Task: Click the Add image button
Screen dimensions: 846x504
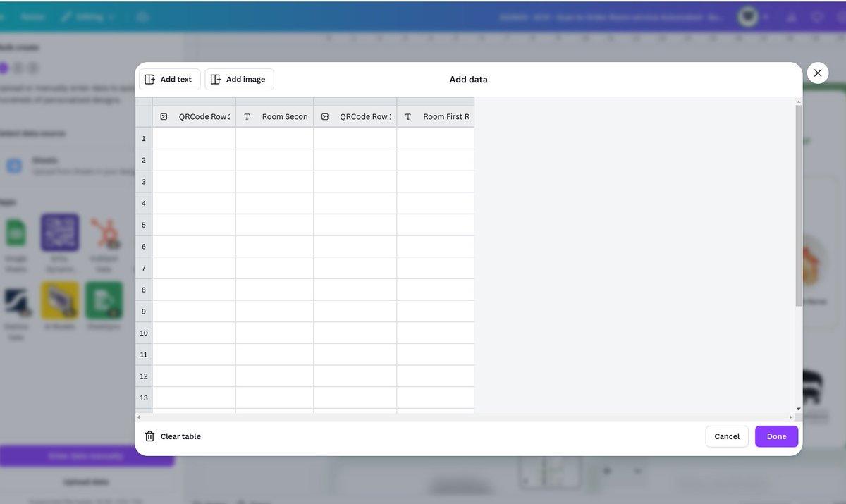Action: coord(239,80)
